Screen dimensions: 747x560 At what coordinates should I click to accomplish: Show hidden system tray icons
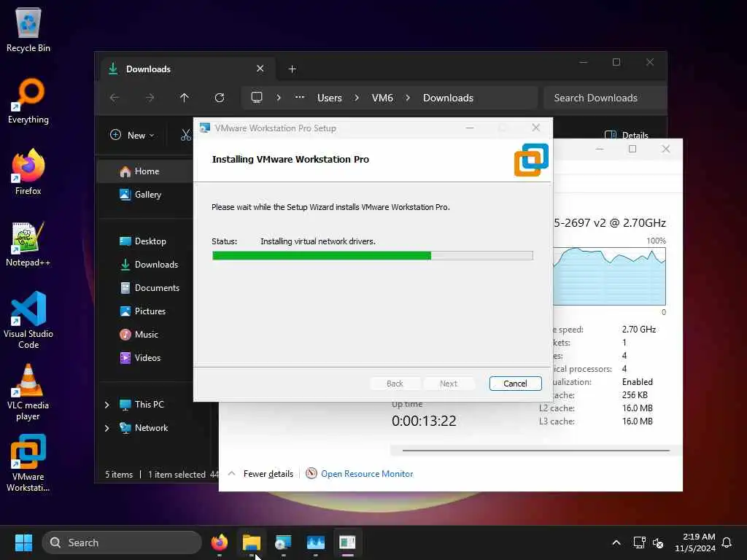[x=616, y=542]
